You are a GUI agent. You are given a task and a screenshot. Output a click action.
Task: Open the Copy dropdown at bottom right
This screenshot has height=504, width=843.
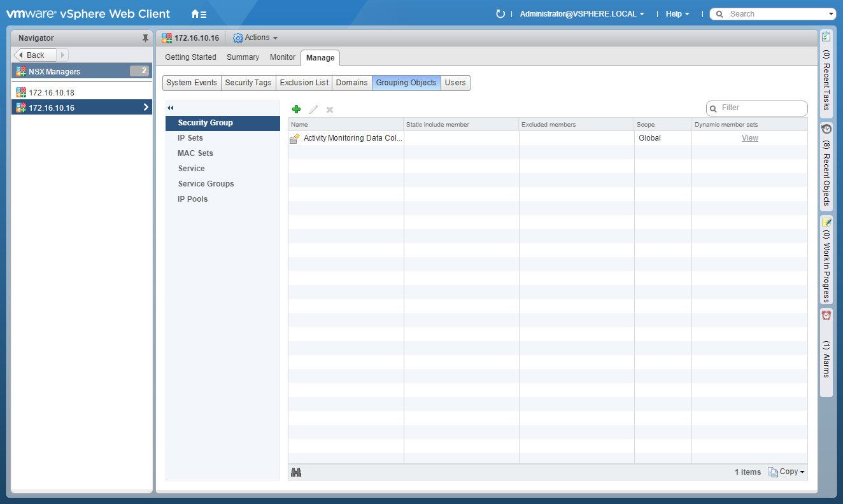point(787,472)
